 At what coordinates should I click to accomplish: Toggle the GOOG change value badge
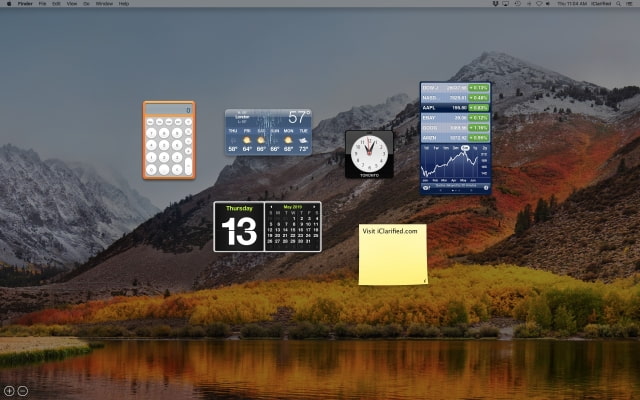click(479, 127)
